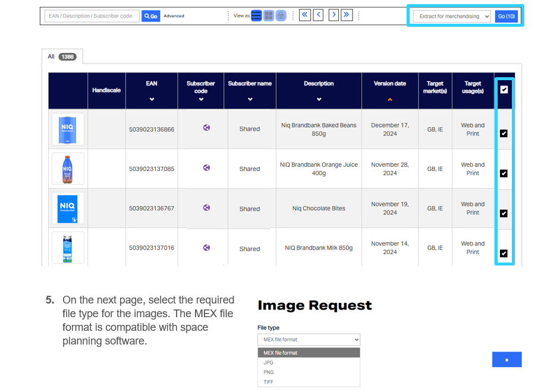Select EAN 5039023137016 cell
Image resolution: width=560 pixels, height=392 pixels.
[152, 248]
